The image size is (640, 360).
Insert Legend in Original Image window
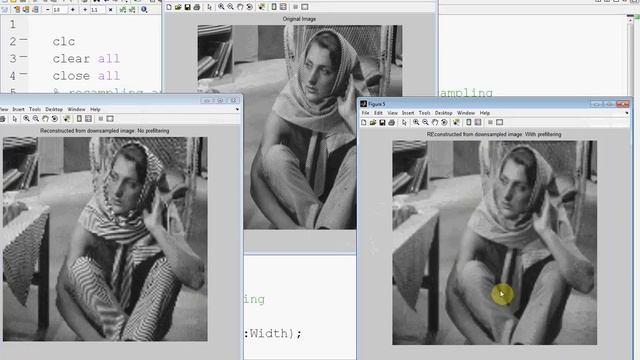pyautogui.click(x=283, y=7)
